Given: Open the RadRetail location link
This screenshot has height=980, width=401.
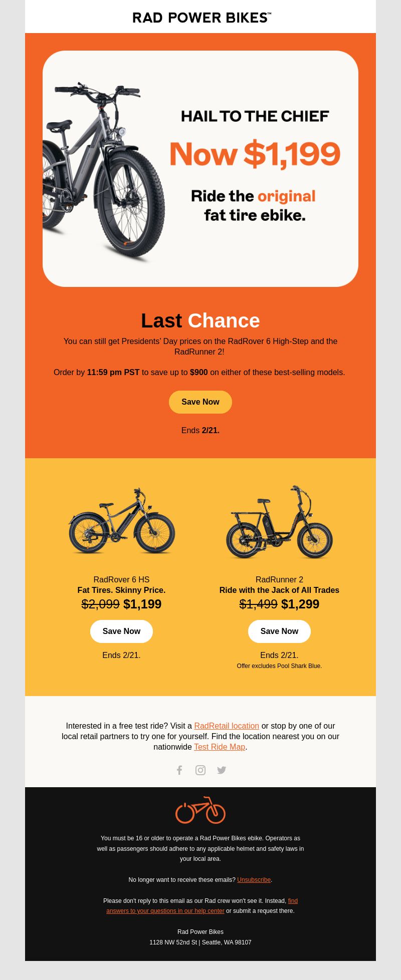Looking at the screenshot, I should point(227,726).
